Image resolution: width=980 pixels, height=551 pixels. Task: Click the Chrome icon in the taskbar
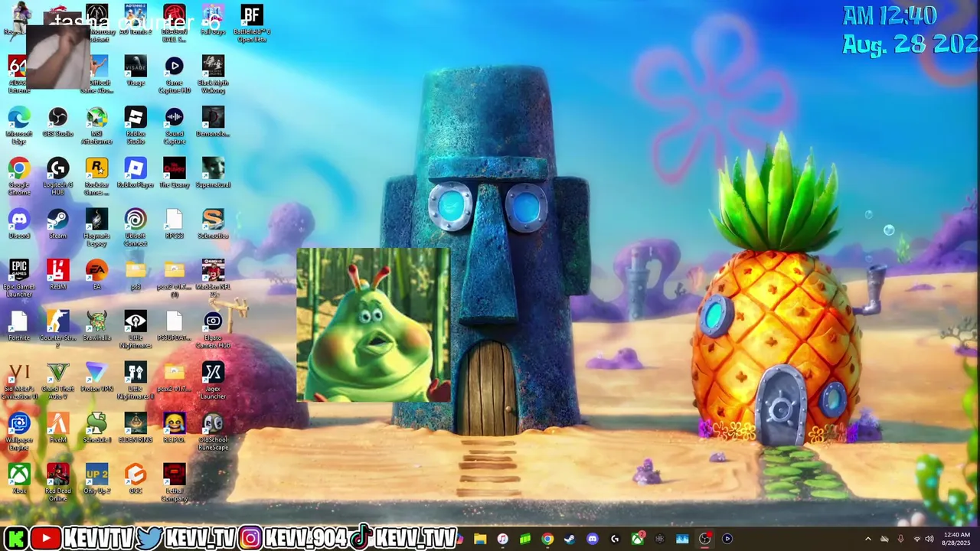(x=547, y=539)
